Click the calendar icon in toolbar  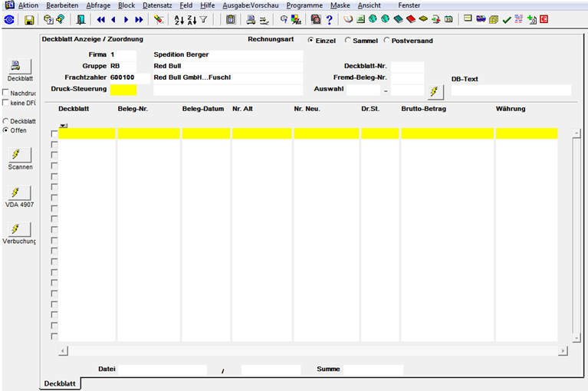click(x=448, y=19)
